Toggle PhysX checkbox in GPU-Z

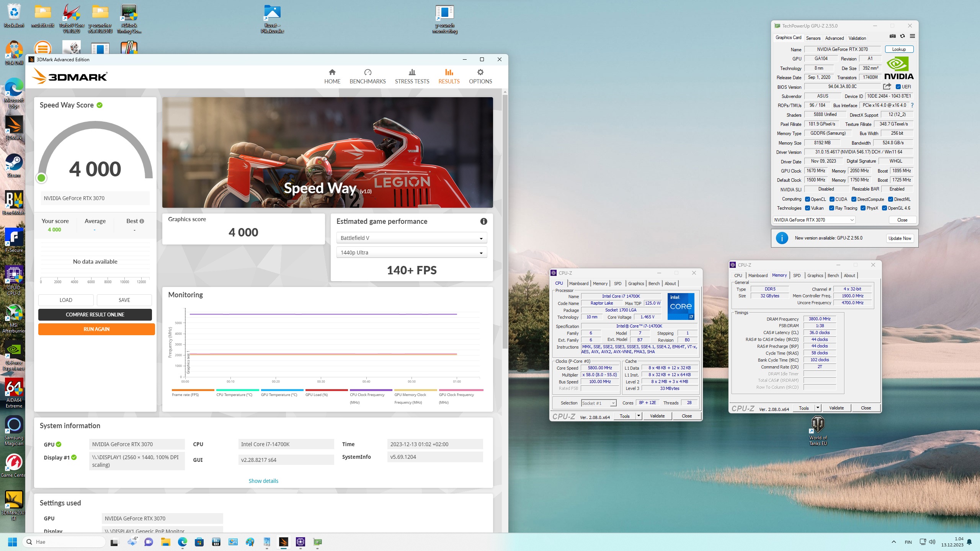coord(863,208)
